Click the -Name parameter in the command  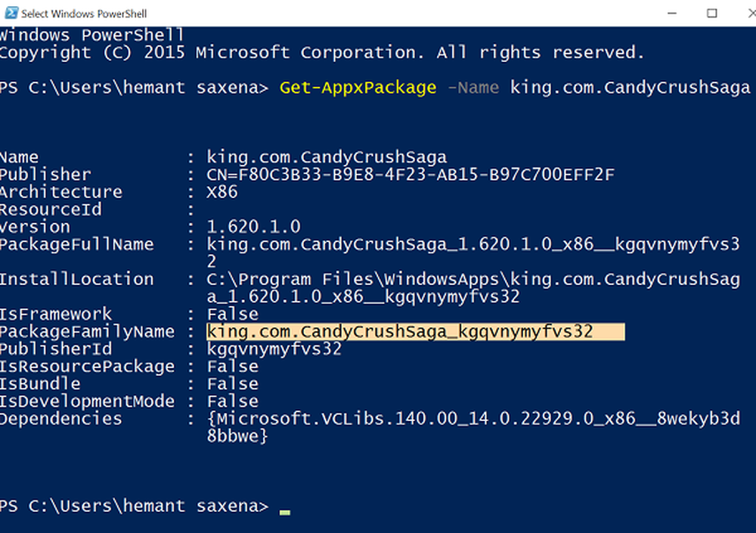(473, 88)
